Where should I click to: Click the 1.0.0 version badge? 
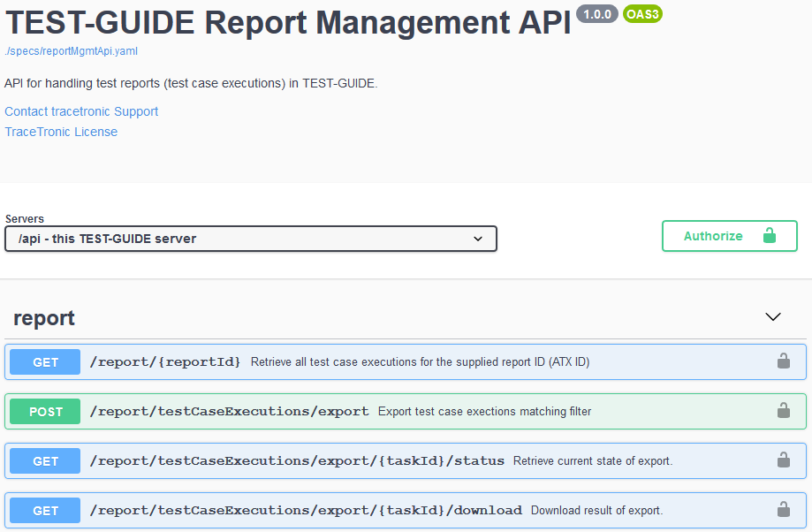[597, 14]
